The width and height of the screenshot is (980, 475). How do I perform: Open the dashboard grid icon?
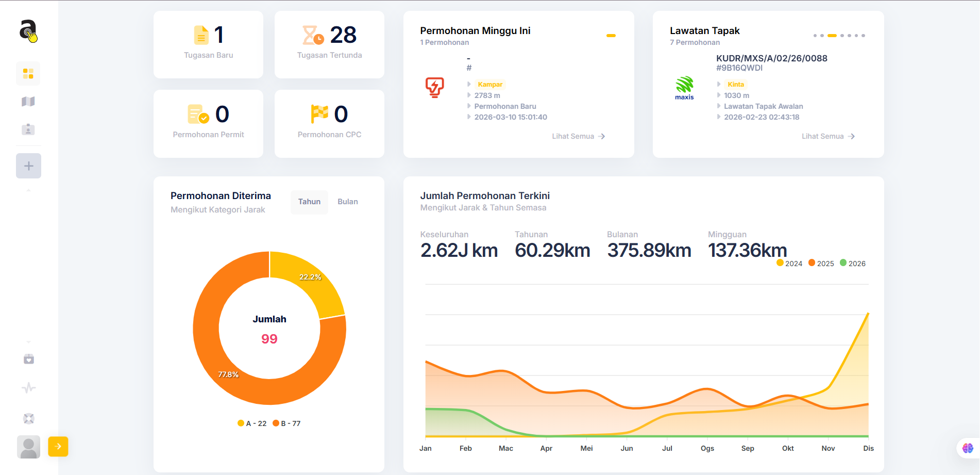coord(28,74)
